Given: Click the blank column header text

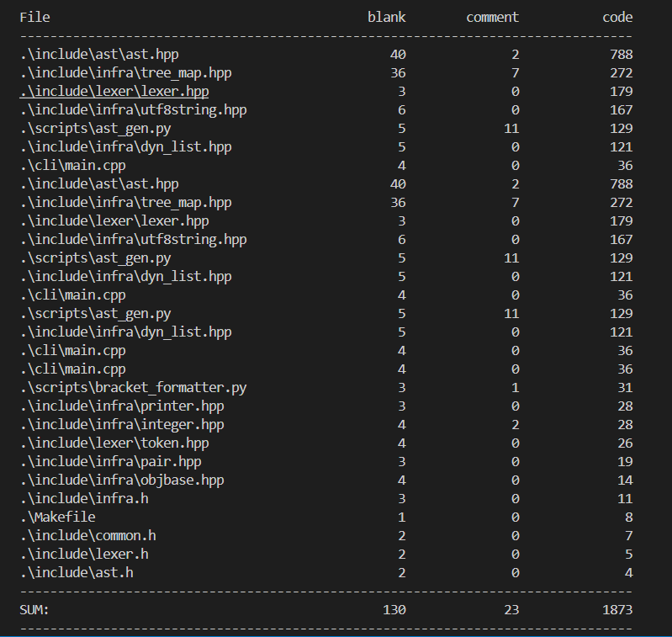Looking at the screenshot, I should tap(387, 18).
